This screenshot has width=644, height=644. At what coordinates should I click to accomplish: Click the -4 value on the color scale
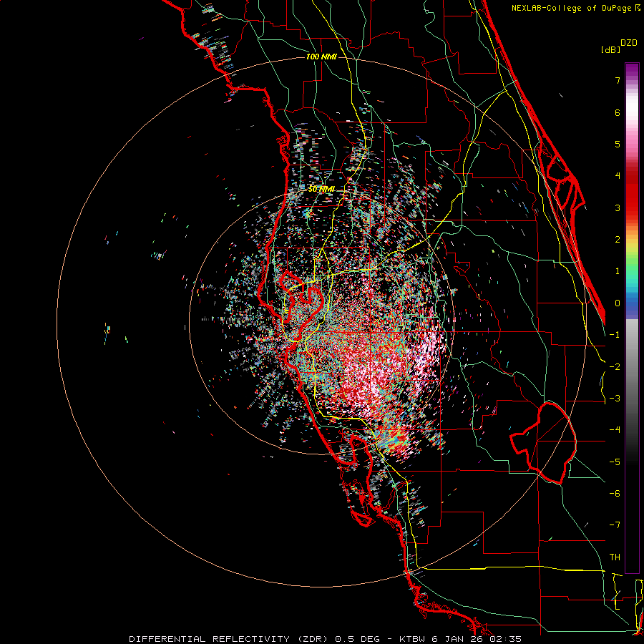coord(615,430)
